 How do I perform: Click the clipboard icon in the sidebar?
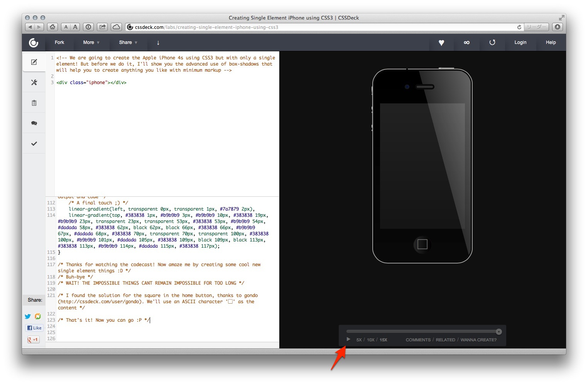click(x=34, y=103)
